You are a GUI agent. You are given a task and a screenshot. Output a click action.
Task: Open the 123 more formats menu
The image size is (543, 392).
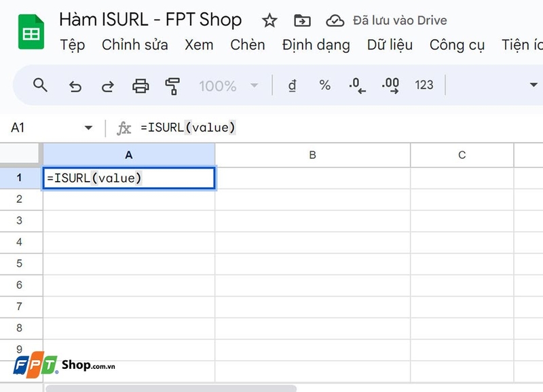point(424,85)
